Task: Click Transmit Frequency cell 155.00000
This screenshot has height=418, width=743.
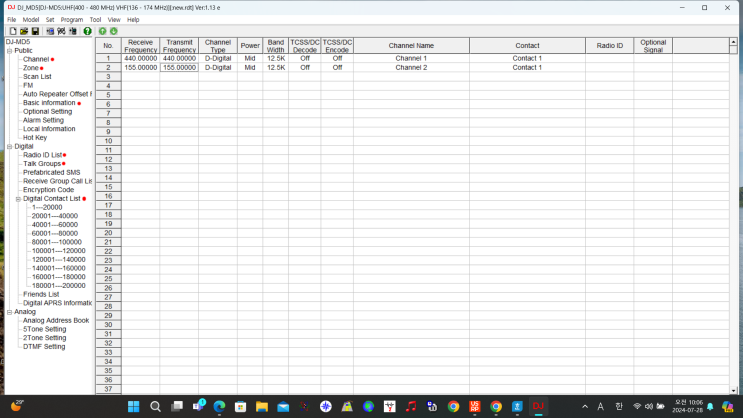Action: pyautogui.click(x=179, y=68)
